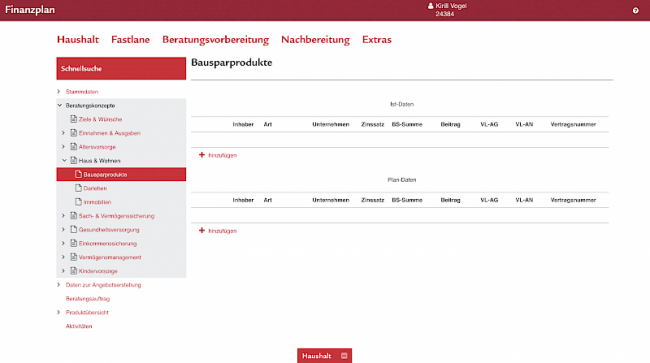This screenshot has height=363, width=650.
Task: Expand the Produktübersicht node
Action: coord(59,312)
